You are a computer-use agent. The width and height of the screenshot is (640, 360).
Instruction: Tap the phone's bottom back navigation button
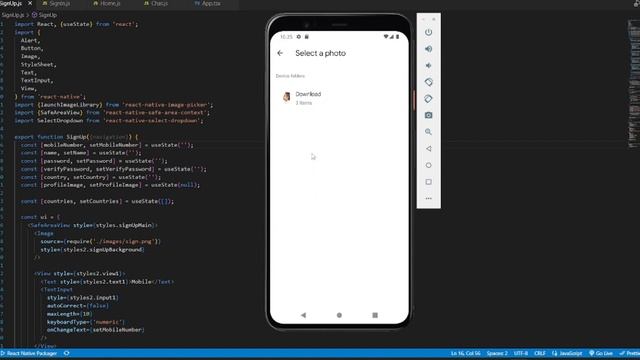tap(303, 315)
